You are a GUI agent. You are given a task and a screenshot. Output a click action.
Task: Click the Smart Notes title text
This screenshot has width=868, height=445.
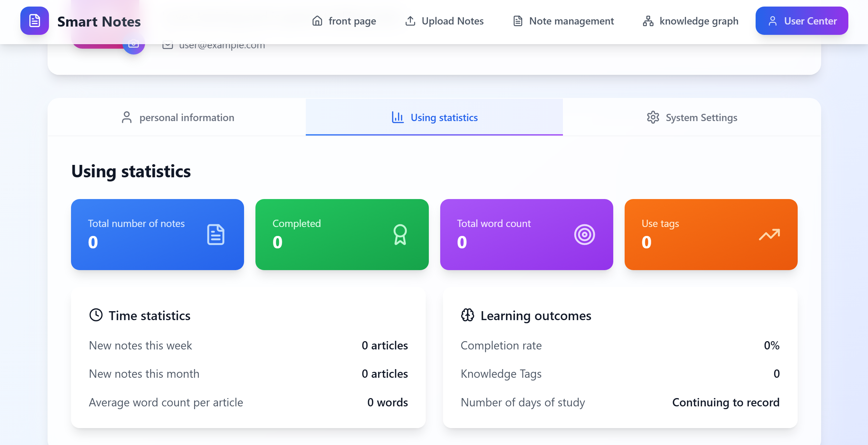99,22
